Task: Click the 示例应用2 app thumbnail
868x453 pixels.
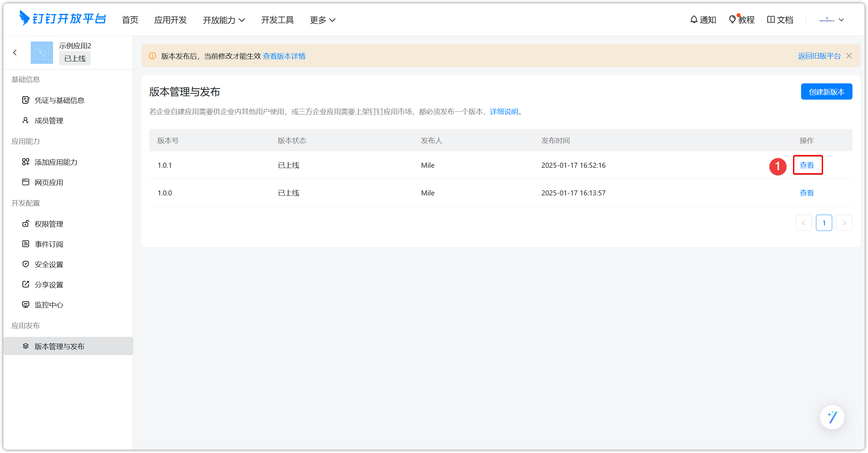Action: (42, 53)
